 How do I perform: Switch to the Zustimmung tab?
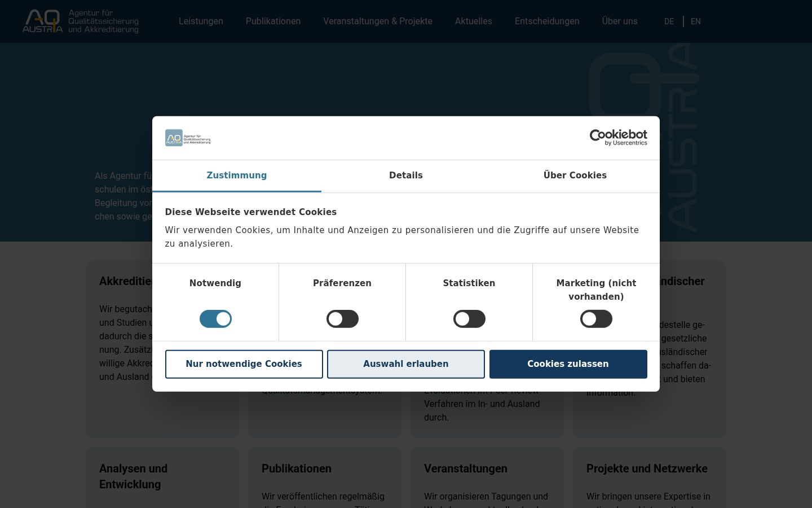click(237, 176)
